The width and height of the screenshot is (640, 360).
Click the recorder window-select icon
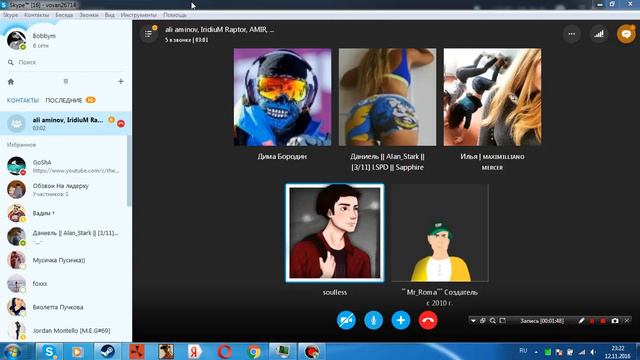click(x=483, y=321)
